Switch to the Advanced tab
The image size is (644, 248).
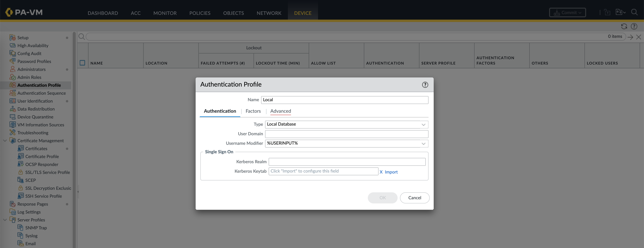click(x=281, y=111)
